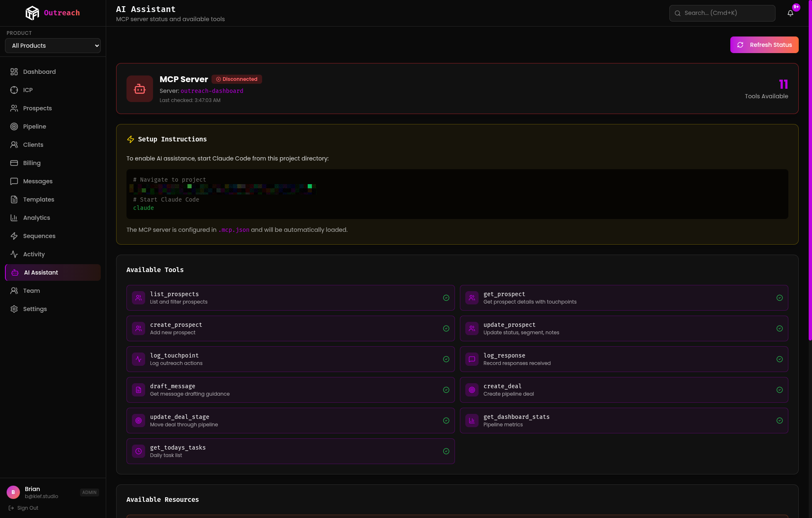Click the Disconnected status badge
Image resolution: width=812 pixels, height=518 pixels.
[236, 79]
